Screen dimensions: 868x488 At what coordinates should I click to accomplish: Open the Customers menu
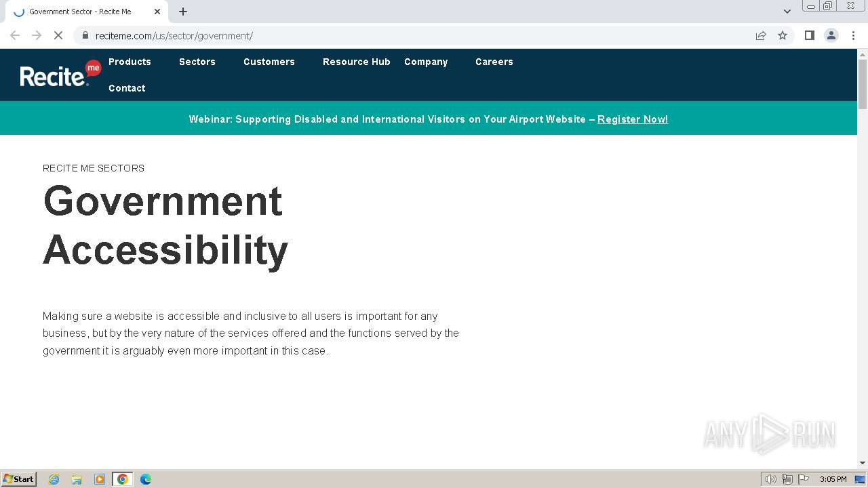coord(269,62)
